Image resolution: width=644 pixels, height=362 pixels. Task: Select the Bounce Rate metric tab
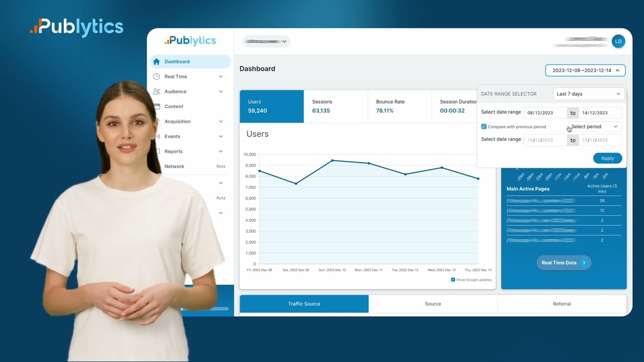point(399,106)
